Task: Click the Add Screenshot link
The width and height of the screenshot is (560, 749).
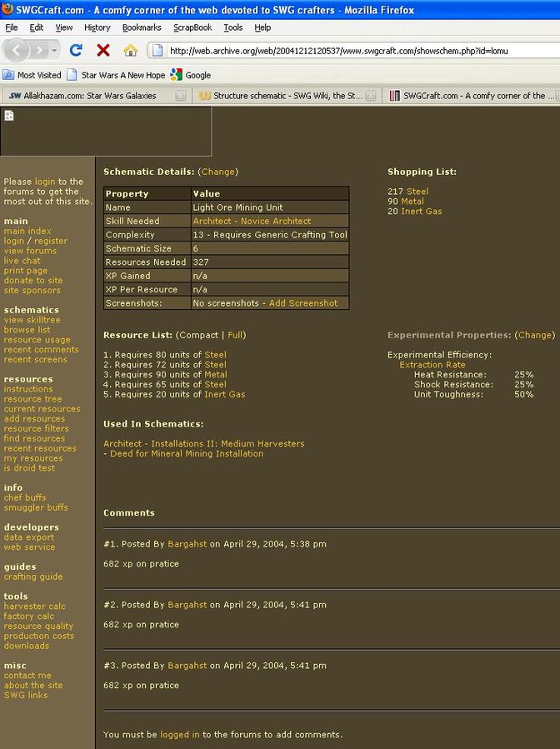Action: pyautogui.click(x=303, y=303)
